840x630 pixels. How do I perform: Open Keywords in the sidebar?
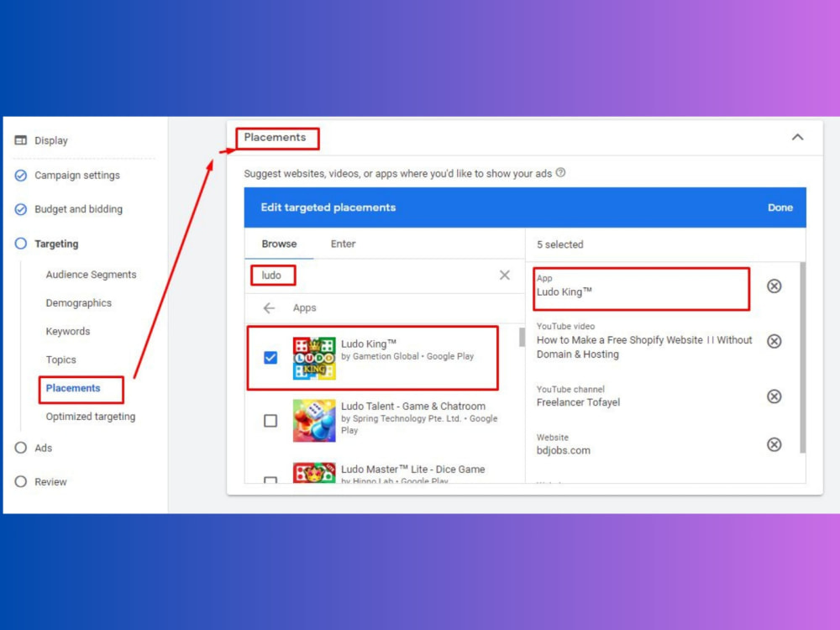click(68, 331)
